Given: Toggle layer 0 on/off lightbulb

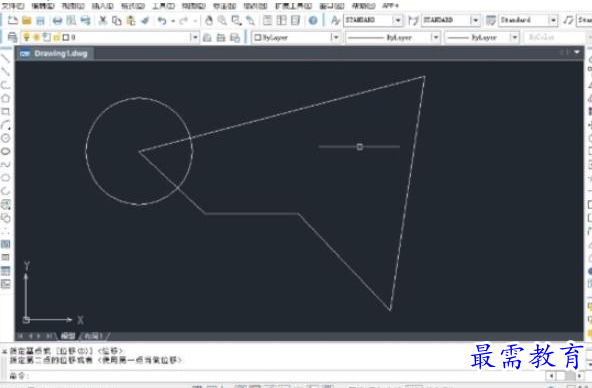Looking at the screenshot, I should click(26, 37).
